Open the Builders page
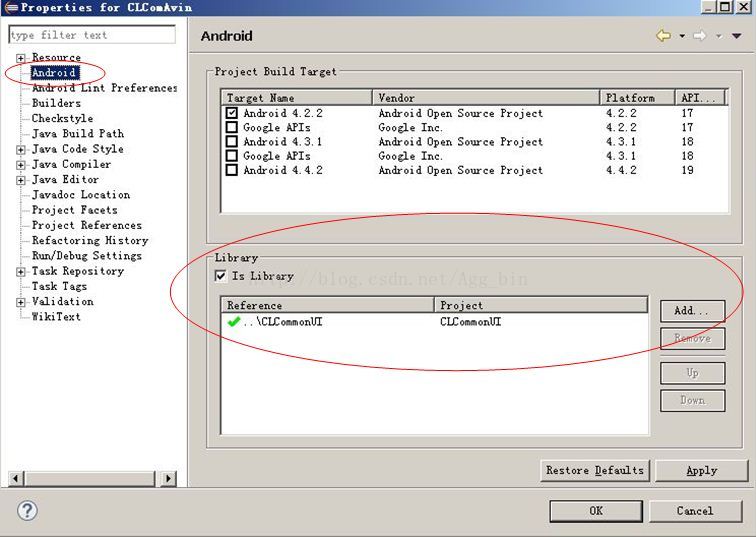The height and width of the screenshot is (537, 756). [56, 103]
